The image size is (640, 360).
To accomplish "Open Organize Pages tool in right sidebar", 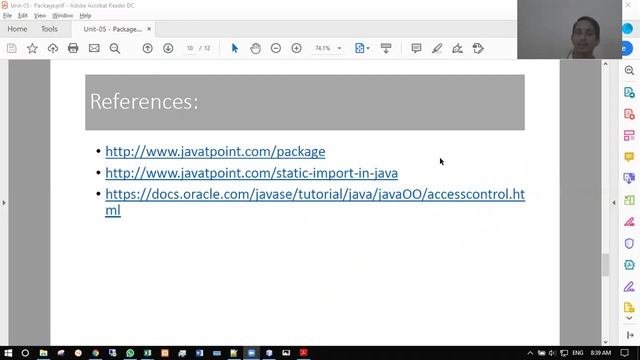I will [629, 136].
